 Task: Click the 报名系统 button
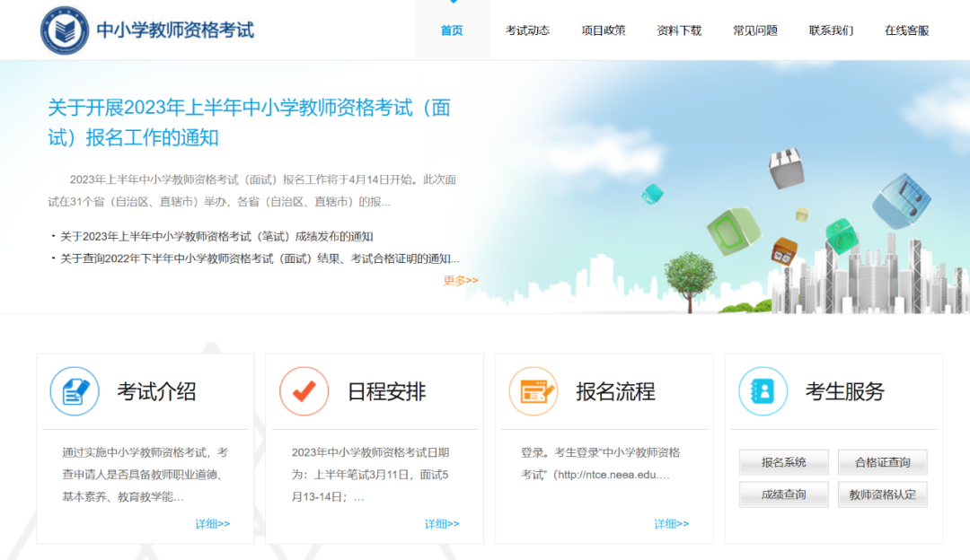[x=783, y=462]
